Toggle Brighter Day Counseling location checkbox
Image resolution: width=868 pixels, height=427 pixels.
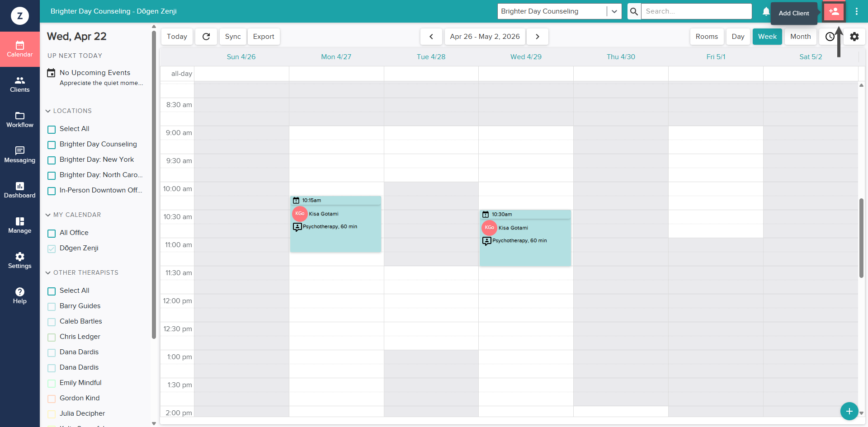[x=52, y=145]
